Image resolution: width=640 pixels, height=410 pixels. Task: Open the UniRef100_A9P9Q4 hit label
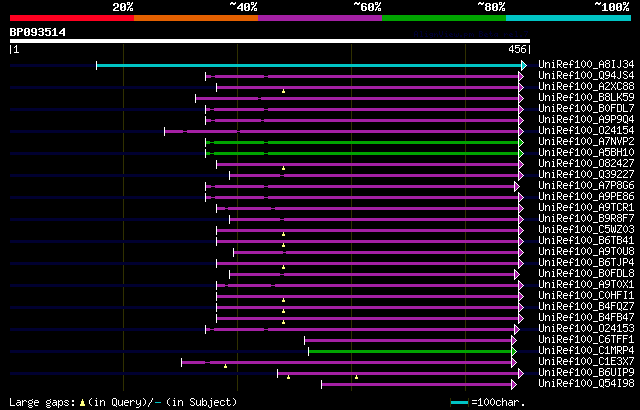(x=586, y=120)
